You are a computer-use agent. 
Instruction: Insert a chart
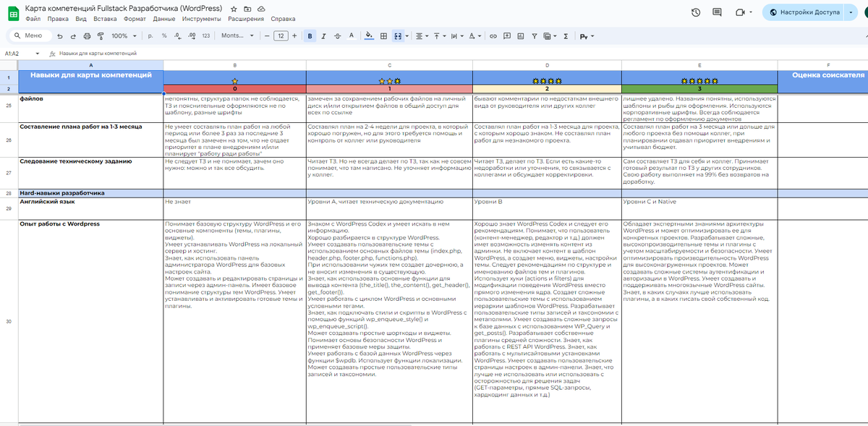[520, 35]
